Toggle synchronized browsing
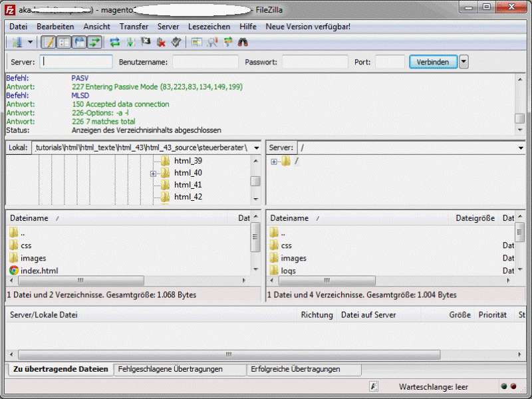The image size is (532, 399). pos(227,43)
